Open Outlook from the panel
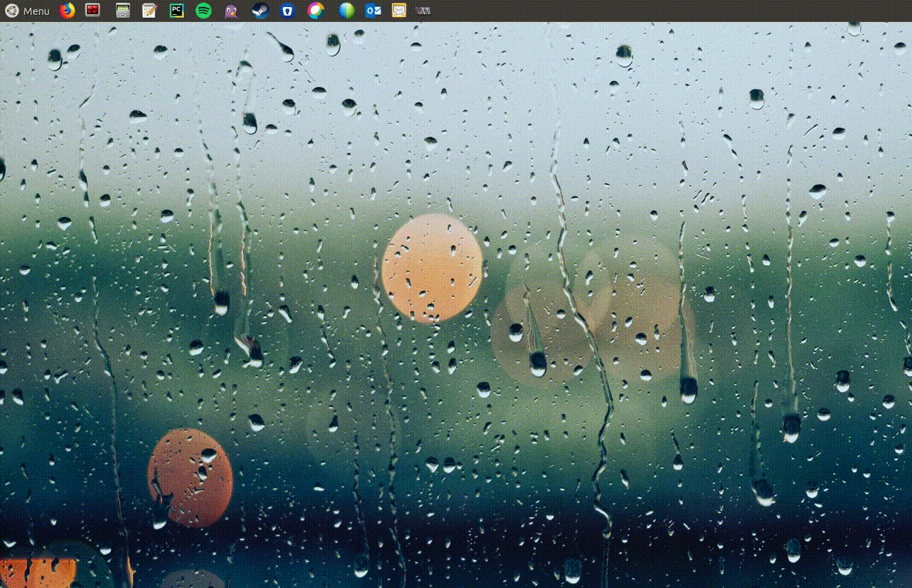912x588 pixels. [x=373, y=11]
